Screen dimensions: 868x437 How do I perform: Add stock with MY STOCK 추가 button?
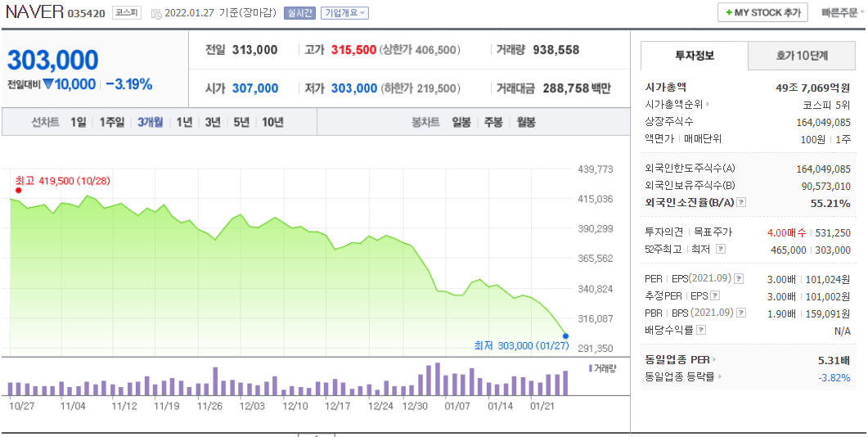[x=762, y=12]
